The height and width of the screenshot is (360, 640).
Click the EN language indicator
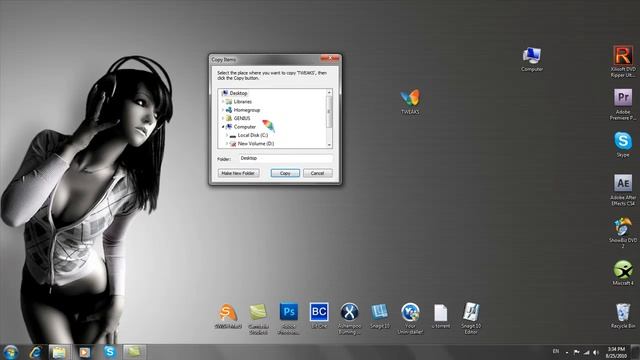tap(556, 351)
